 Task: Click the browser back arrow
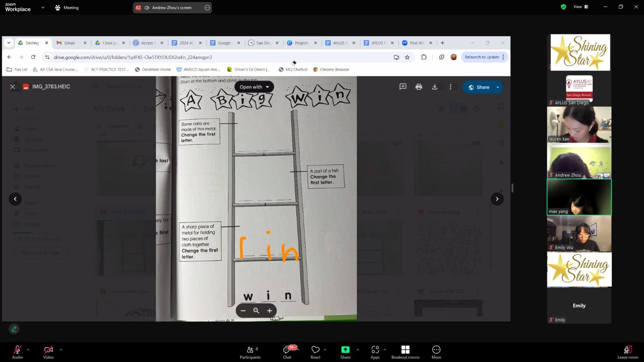pyautogui.click(x=9, y=57)
